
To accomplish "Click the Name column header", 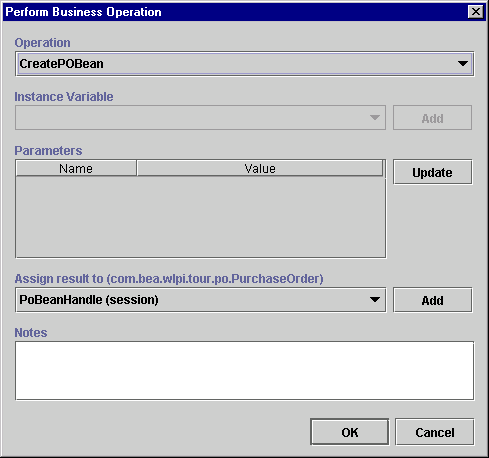I will (x=76, y=168).
